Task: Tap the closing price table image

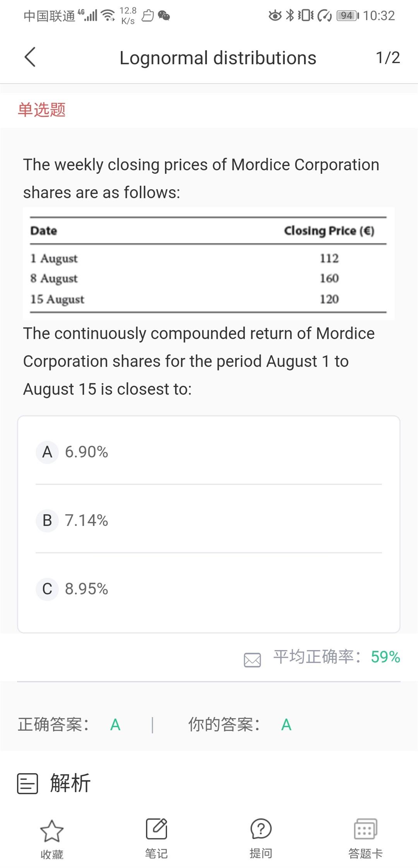Action: (x=209, y=264)
